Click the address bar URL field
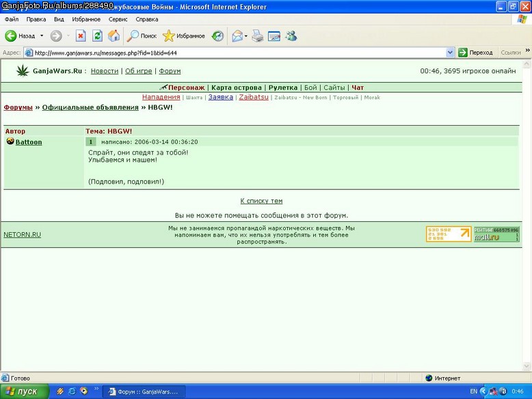Viewport: 532px width, 399px height. click(x=237, y=53)
